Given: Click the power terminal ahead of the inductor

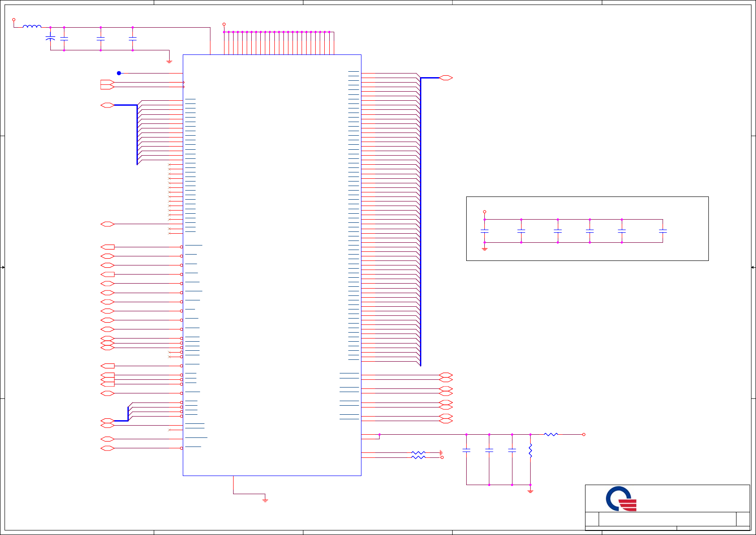Looking at the screenshot, I should 14,20.
